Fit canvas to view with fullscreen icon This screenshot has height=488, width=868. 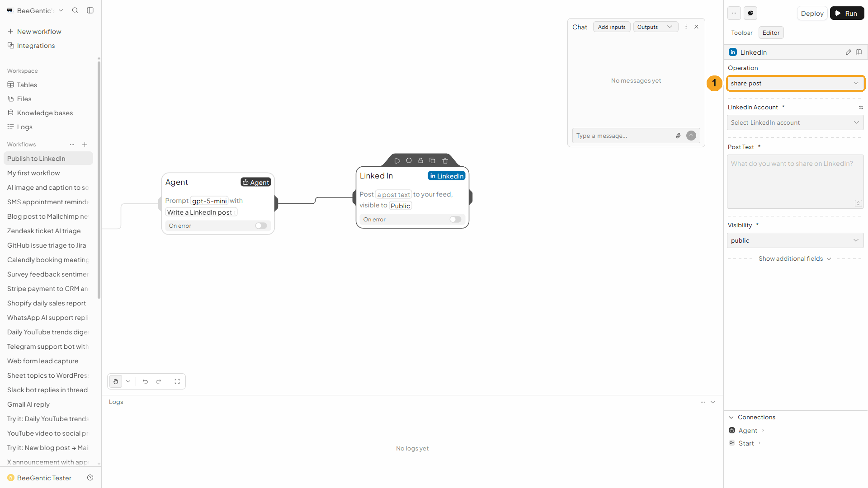click(177, 381)
